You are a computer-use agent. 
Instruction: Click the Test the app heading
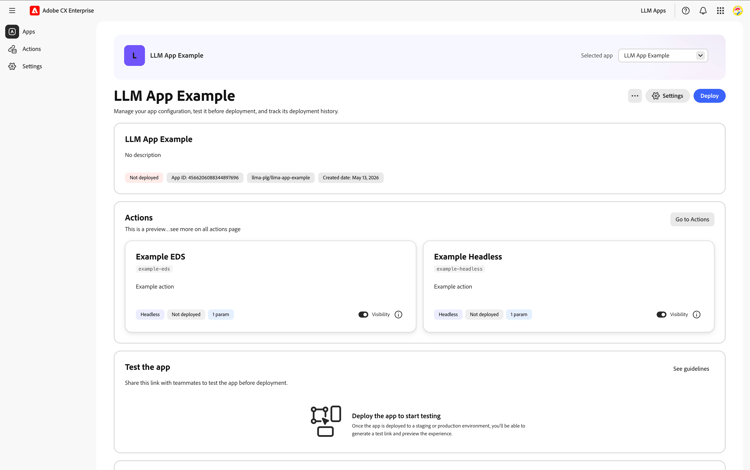tap(147, 367)
